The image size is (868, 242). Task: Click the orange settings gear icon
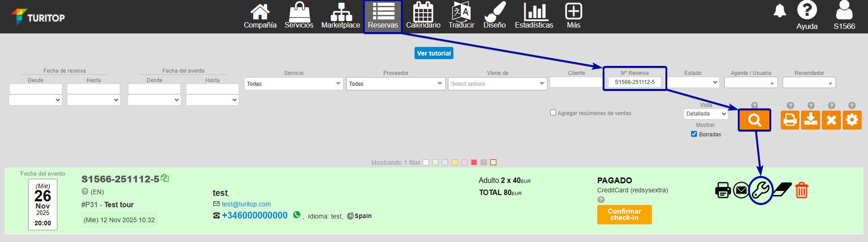(x=852, y=120)
